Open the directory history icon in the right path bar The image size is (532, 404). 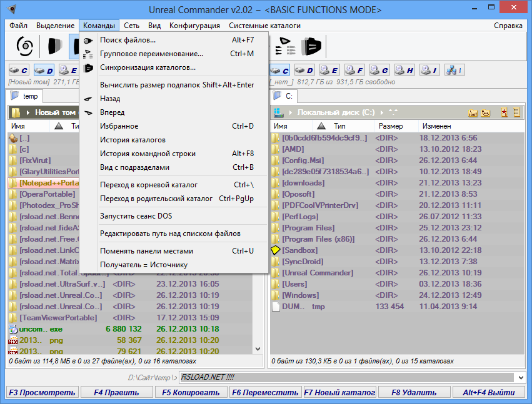pos(517,112)
